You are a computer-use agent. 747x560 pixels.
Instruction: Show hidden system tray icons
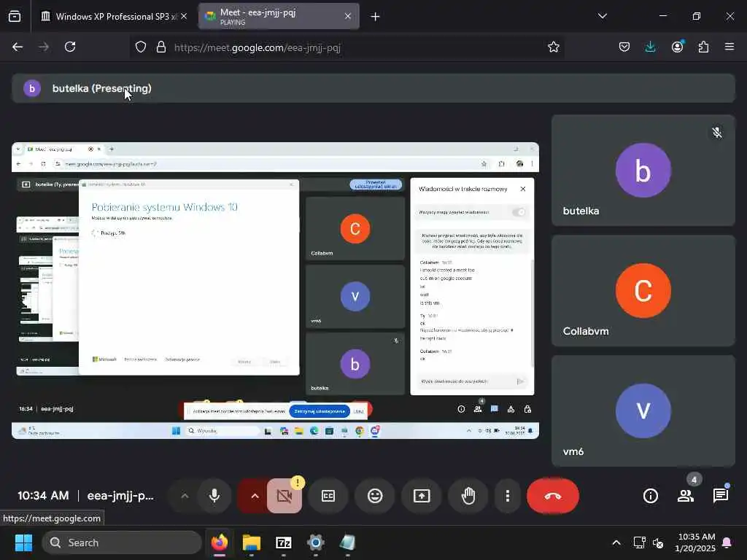616,542
